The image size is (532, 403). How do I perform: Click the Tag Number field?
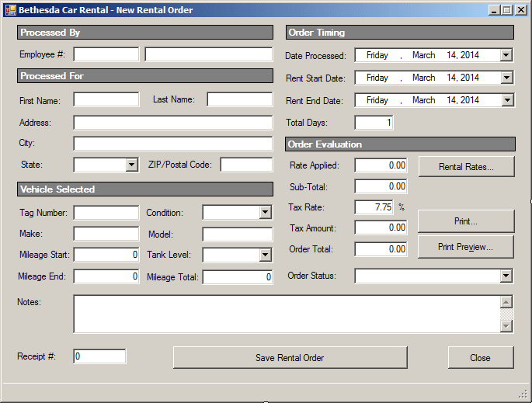tap(106, 213)
